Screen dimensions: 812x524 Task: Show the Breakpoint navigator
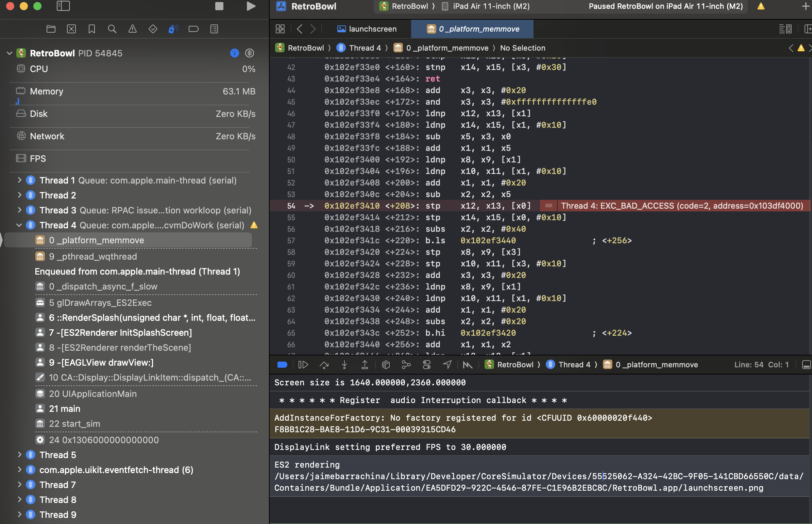[x=193, y=29]
